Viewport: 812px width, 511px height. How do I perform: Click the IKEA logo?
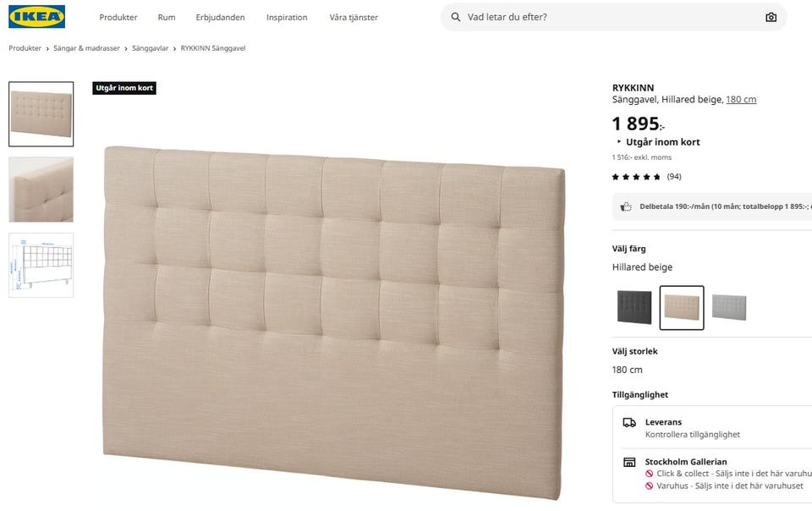coord(37,17)
